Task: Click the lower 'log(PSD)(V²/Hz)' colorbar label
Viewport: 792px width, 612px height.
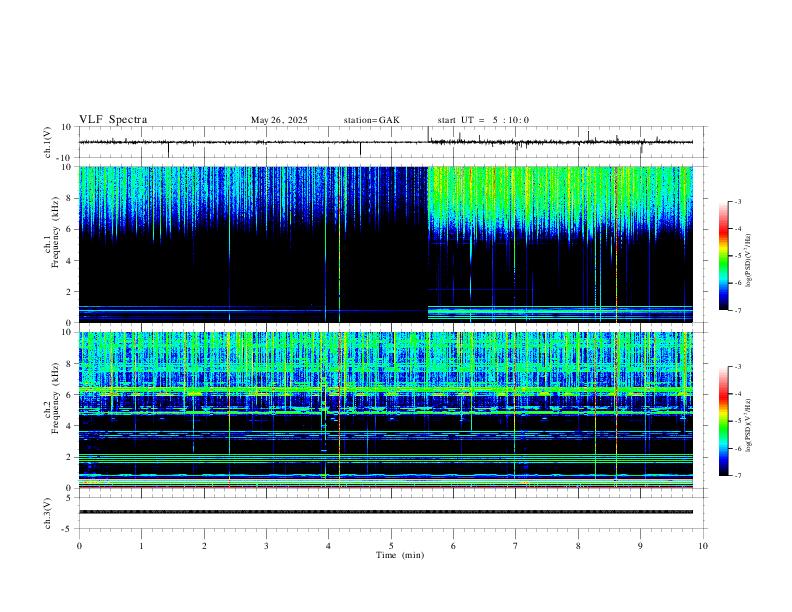Action: [x=749, y=425]
